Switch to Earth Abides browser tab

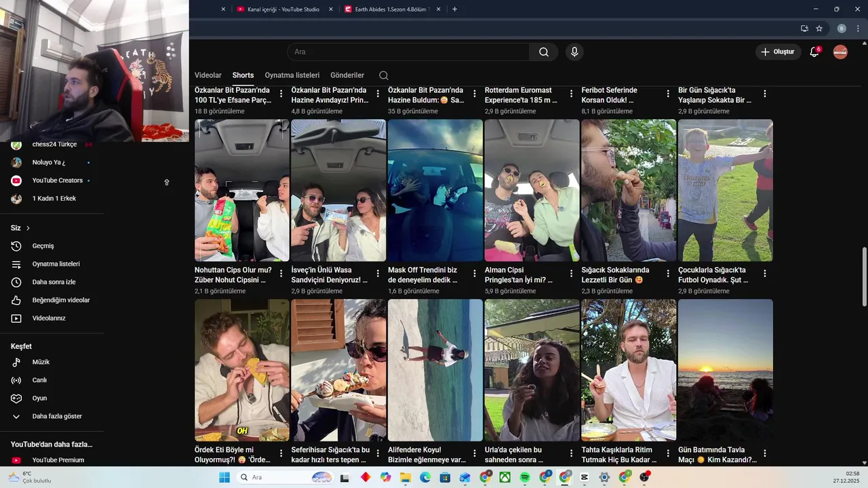coord(393,9)
